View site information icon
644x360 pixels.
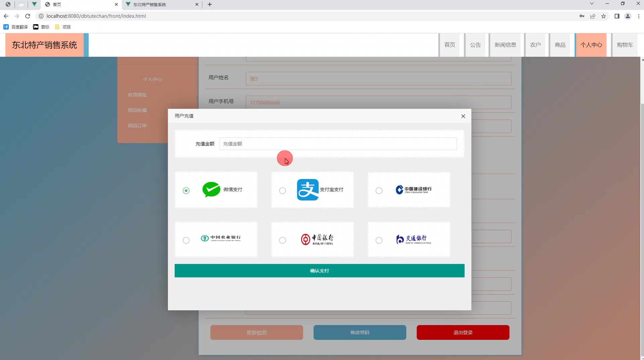click(x=41, y=16)
